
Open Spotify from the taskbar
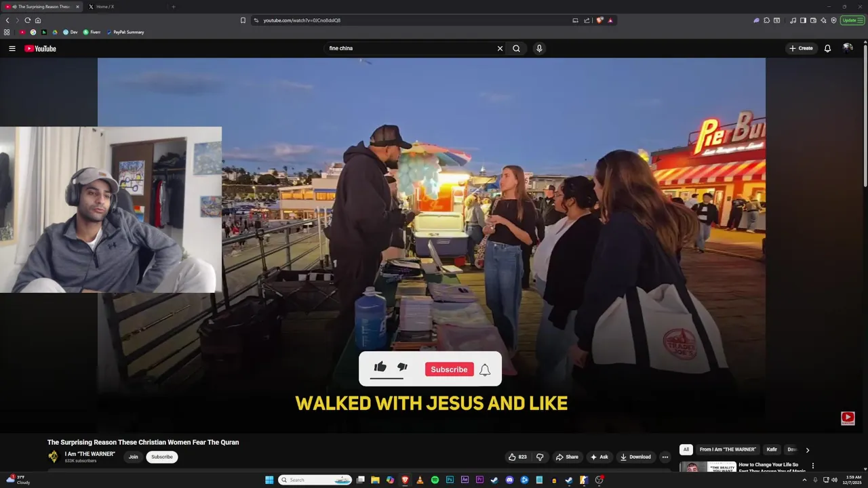click(435, 480)
